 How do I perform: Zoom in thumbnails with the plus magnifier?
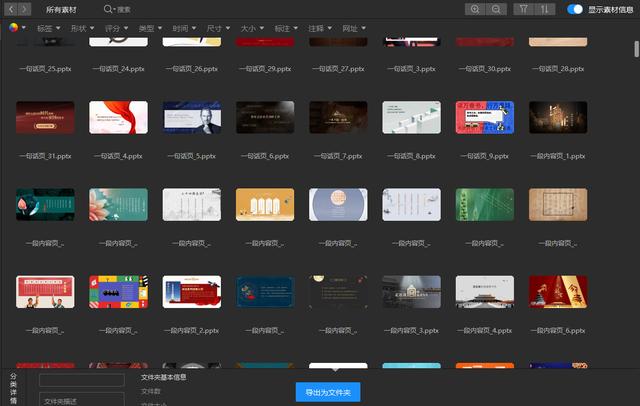[x=475, y=9]
